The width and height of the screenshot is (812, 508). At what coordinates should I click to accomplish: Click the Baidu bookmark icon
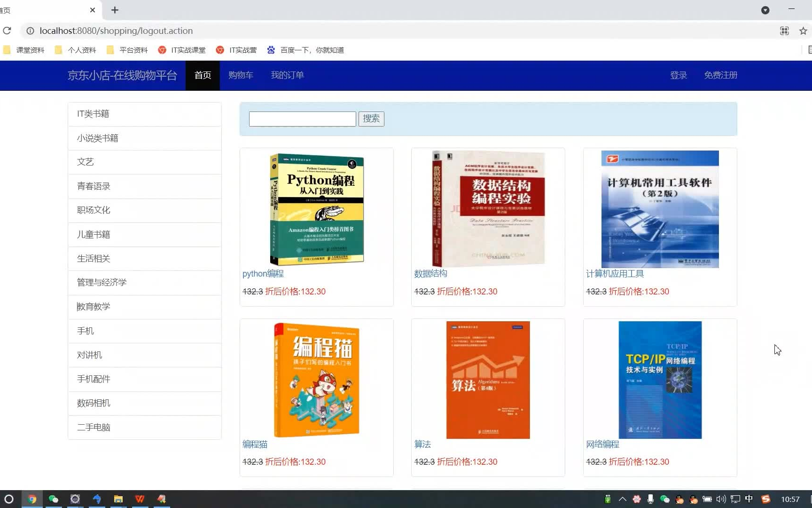point(271,50)
